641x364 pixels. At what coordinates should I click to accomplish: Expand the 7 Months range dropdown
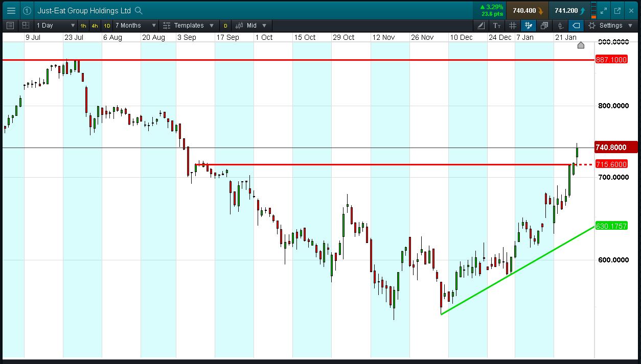135,26
